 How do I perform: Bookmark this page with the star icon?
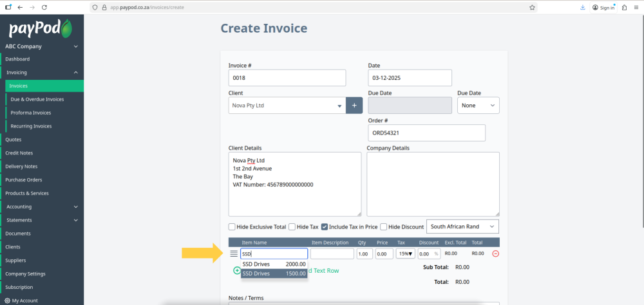click(532, 7)
